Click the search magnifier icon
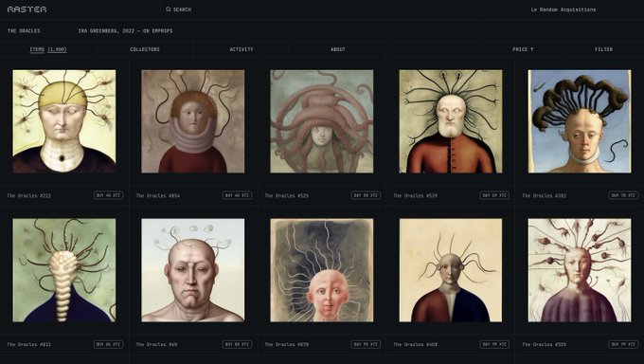644x364 pixels. pos(168,9)
